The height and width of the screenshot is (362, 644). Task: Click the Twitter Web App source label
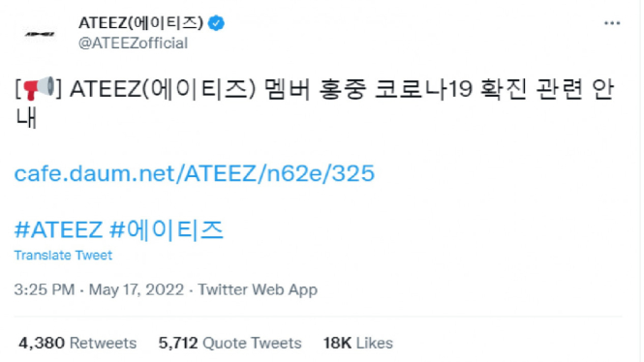258,289
